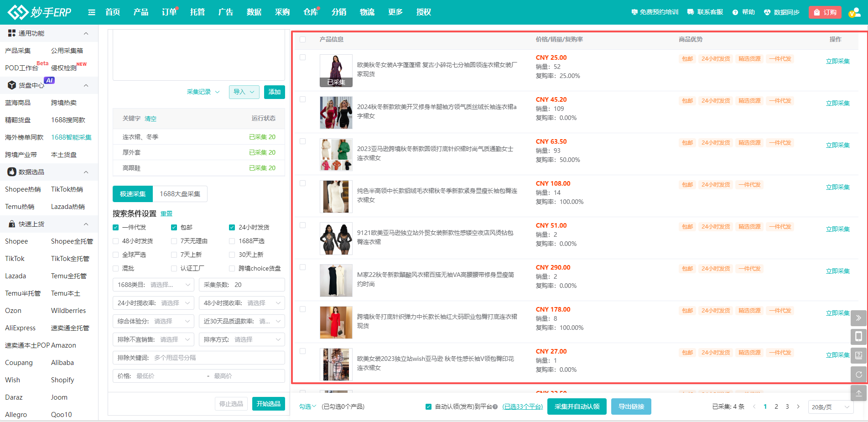Click the 开始选品 button
Screen dimensions: 868x422
(x=268, y=404)
